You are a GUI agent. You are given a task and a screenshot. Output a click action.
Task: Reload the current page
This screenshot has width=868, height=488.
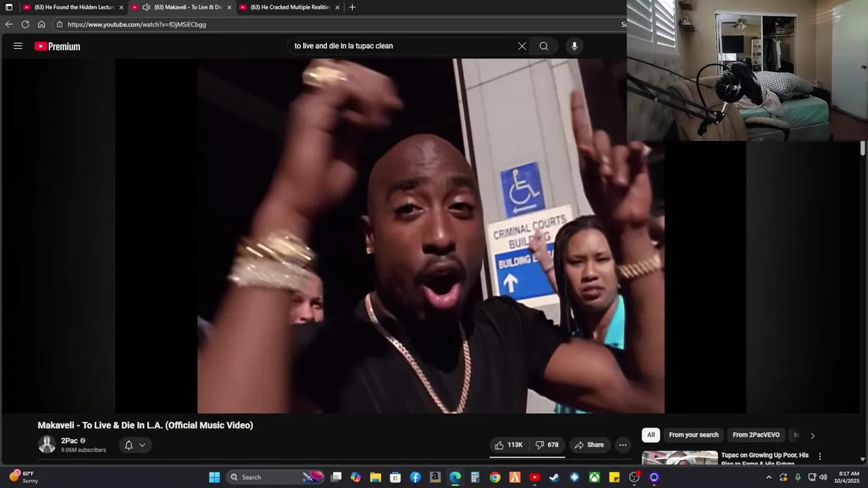click(x=25, y=24)
